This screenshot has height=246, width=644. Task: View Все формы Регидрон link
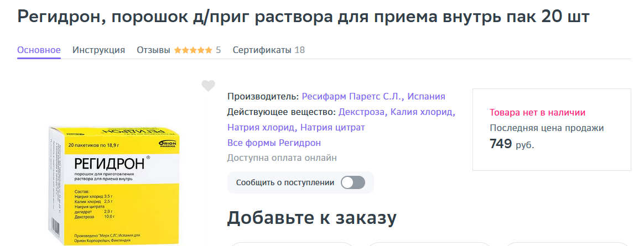tap(274, 143)
